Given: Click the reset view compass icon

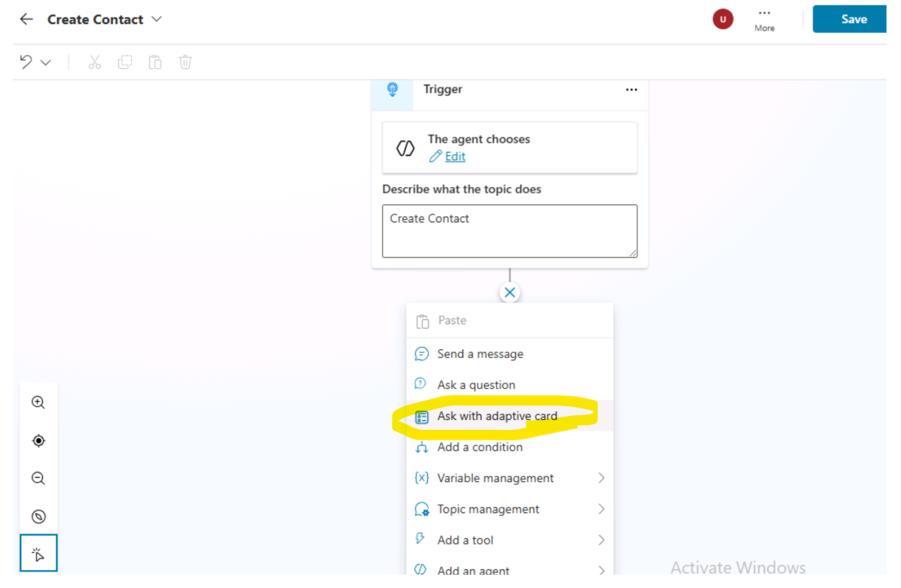Looking at the screenshot, I should point(38,517).
